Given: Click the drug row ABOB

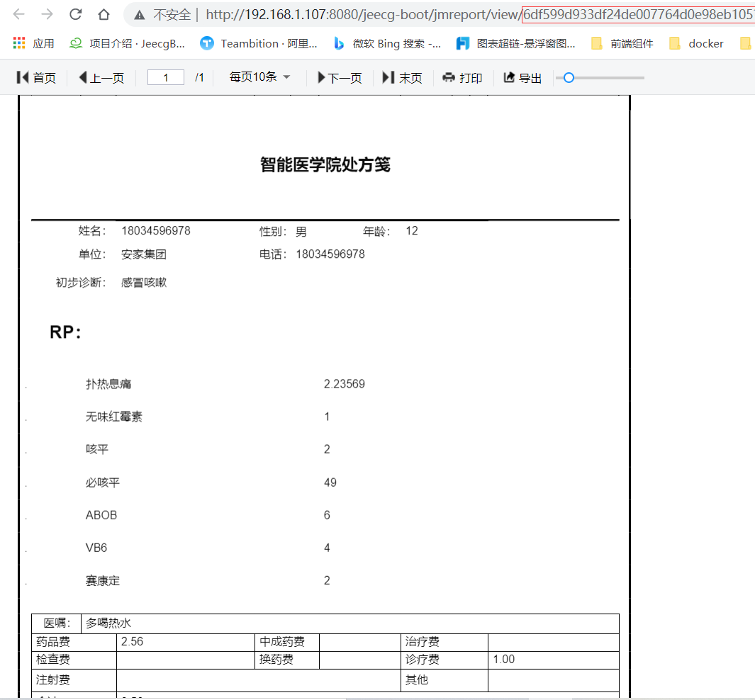Looking at the screenshot, I should point(101,515).
